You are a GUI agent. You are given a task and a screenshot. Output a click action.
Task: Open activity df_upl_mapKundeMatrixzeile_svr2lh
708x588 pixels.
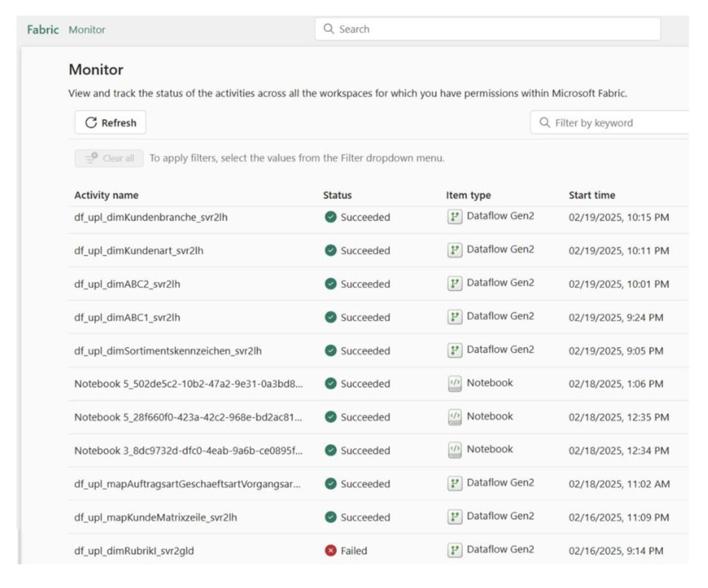156,517
